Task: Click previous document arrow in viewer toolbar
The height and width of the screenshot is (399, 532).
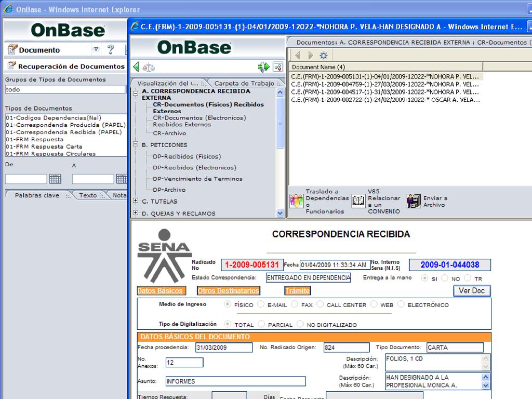Action: click(298, 55)
